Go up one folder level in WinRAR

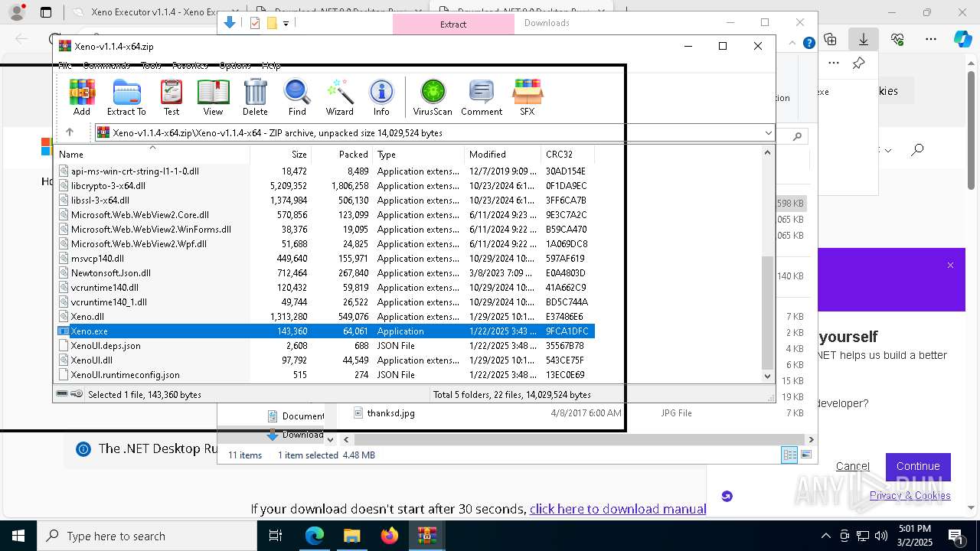[70, 132]
